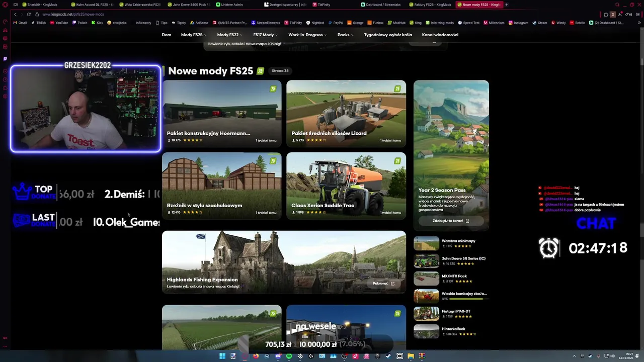Screen dimensions: 644x362
Task: Switch to Wola Zabierzowska FS25 tab
Action: 141,5
